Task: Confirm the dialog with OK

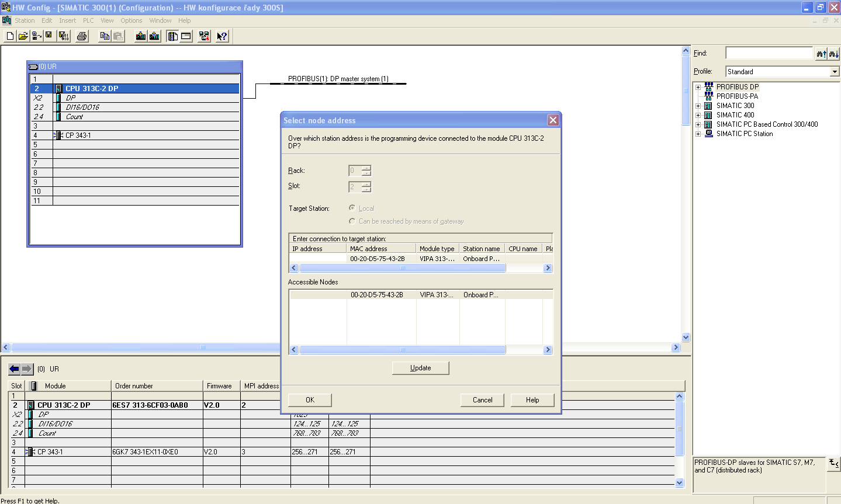Action: click(x=310, y=400)
